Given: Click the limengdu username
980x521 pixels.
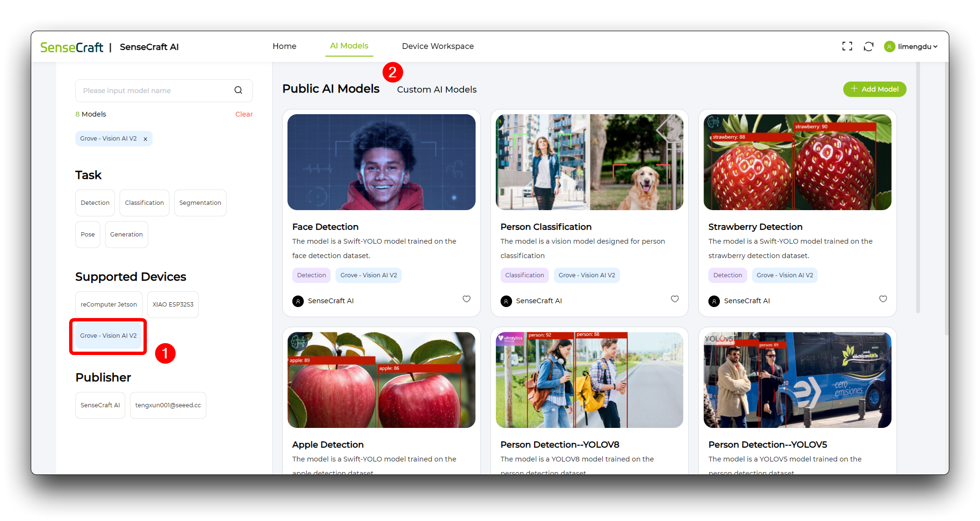Looking at the screenshot, I should tap(914, 47).
